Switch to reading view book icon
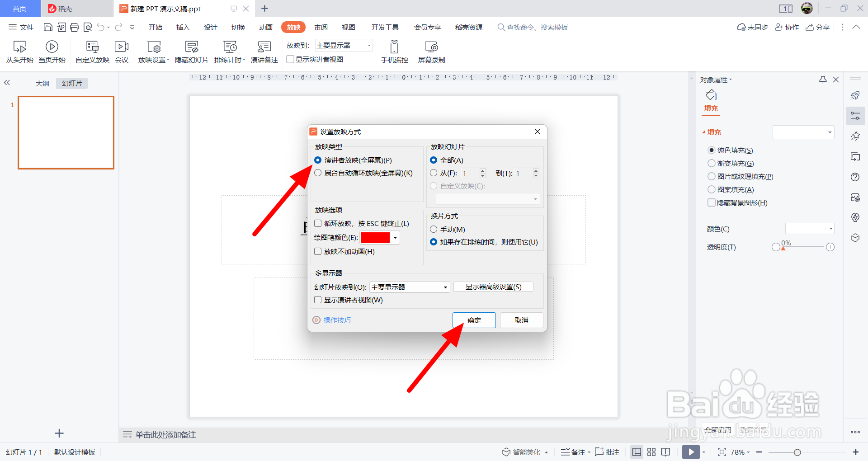Image resolution: width=868 pixels, height=461 pixels. point(666,452)
